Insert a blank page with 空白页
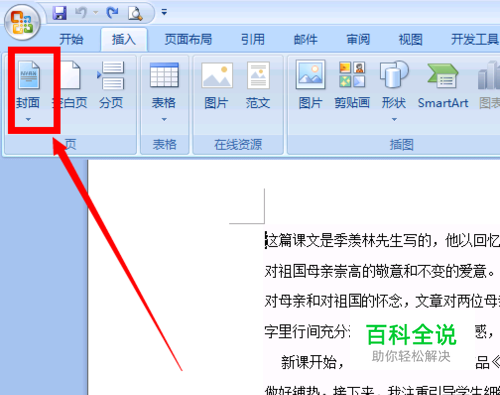Image resolution: width=500 pixels, height=395 pixels. (x=71, y=85)
